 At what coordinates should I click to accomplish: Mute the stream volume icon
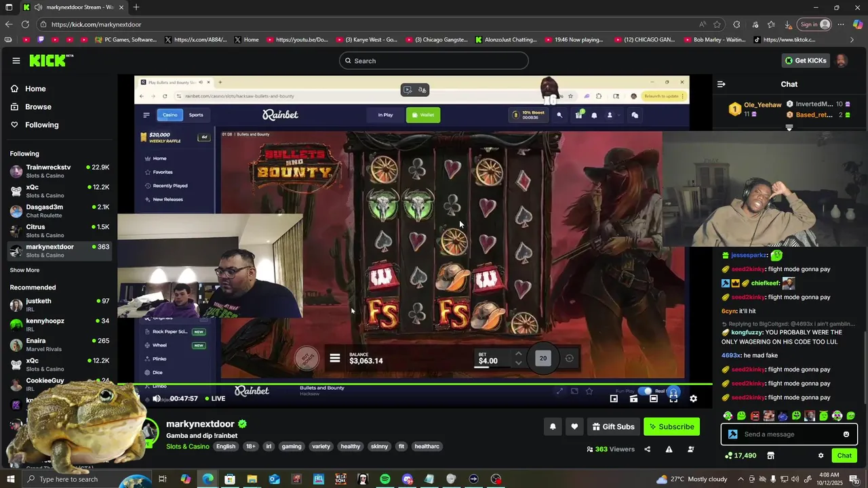point(157,399)
